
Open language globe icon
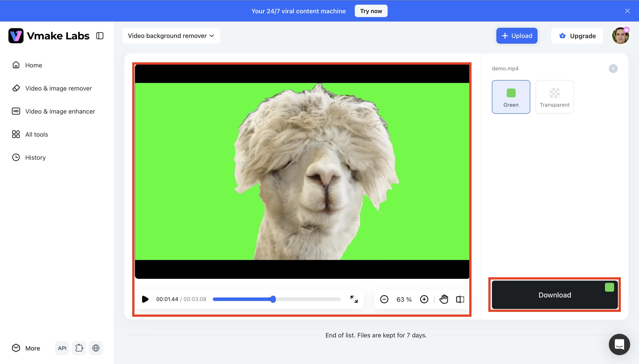point(96,348)
